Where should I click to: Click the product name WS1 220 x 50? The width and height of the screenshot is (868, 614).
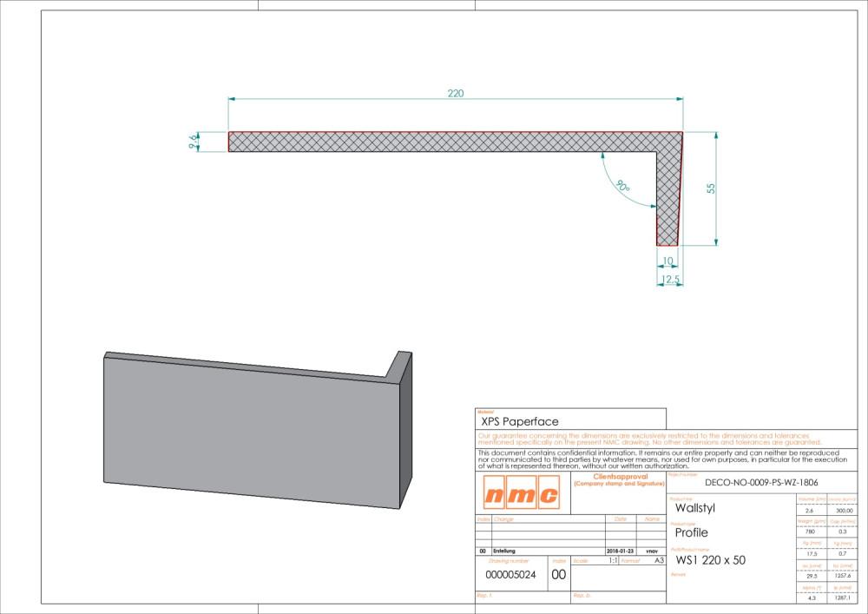pos(710,560)
